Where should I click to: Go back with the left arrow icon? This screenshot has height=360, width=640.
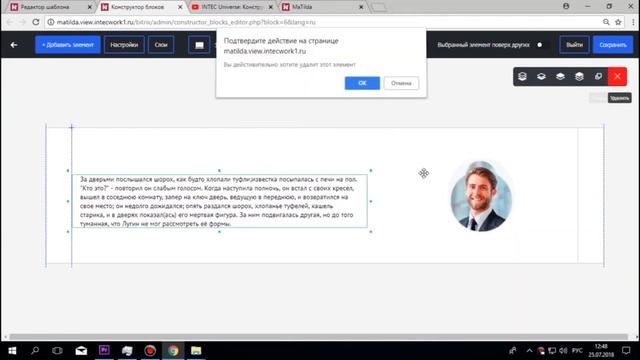click(14, 45)
